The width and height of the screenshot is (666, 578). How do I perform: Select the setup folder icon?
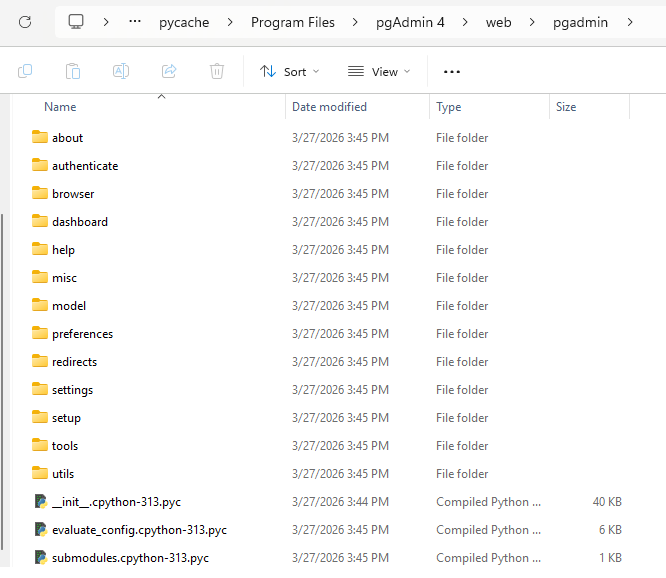[x=40, y=417]
